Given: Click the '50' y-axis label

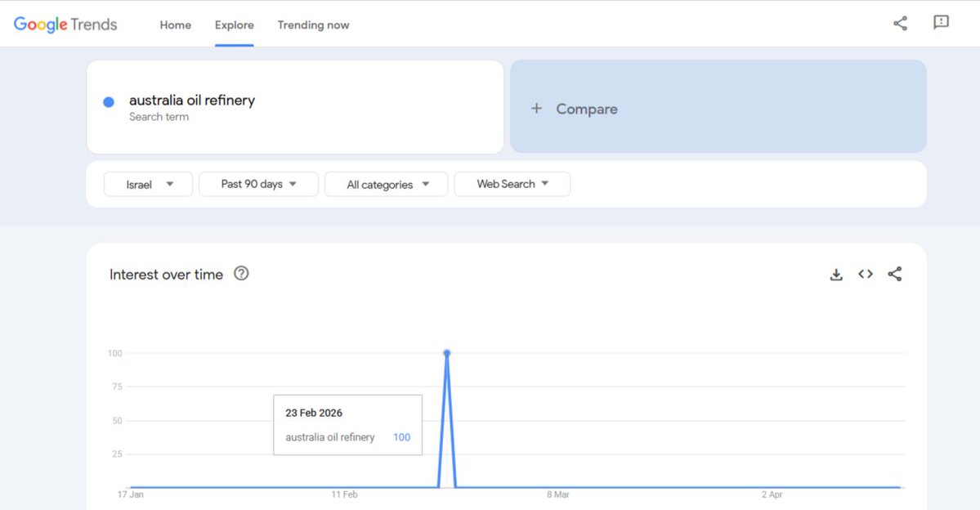Looking at the screenshot, I should click(x=117, y=421).
